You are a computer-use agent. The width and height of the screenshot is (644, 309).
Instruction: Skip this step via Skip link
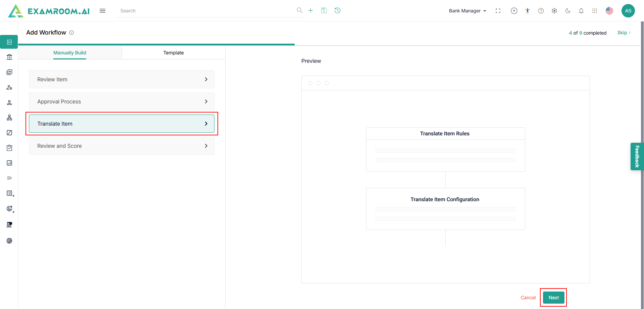[624, 33]
